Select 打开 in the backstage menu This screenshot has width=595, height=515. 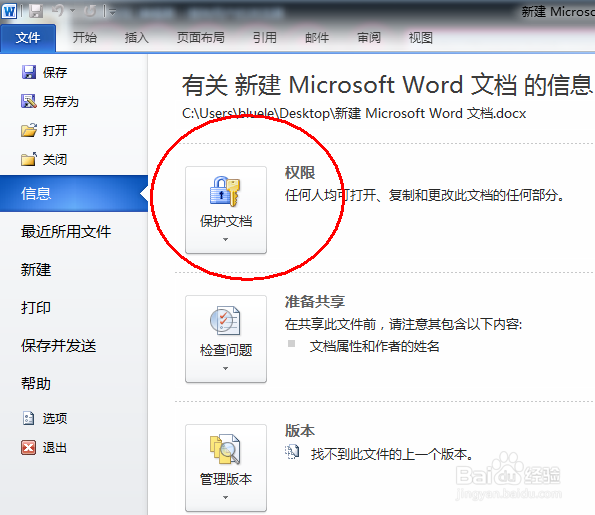point(55,130)
